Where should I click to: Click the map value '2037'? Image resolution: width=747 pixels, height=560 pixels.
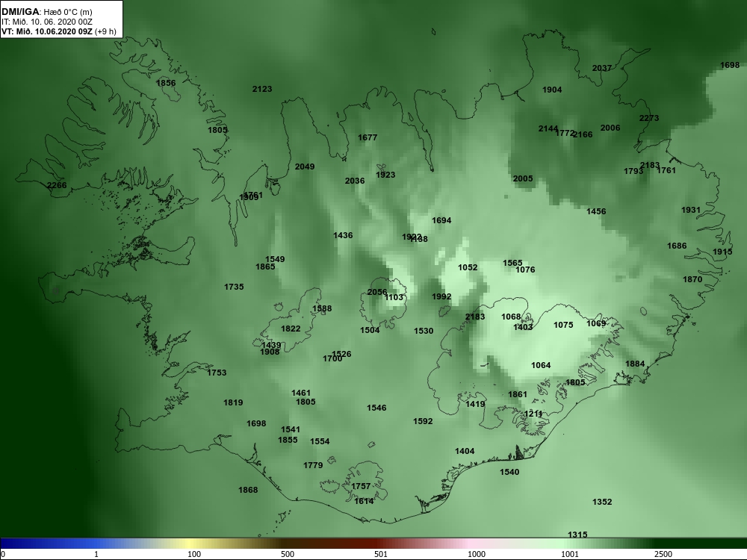(601, 68)
